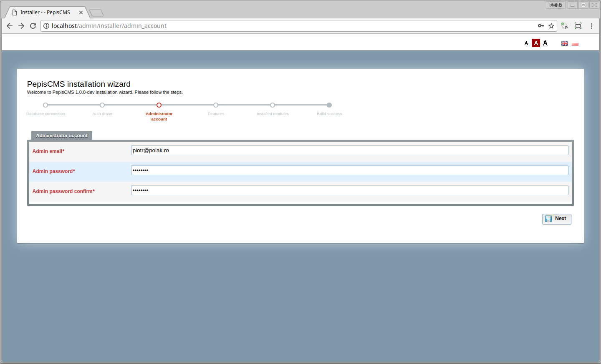Click the Auth driver step marker
This screenshot has width=601, height=364.
(102, 105)
